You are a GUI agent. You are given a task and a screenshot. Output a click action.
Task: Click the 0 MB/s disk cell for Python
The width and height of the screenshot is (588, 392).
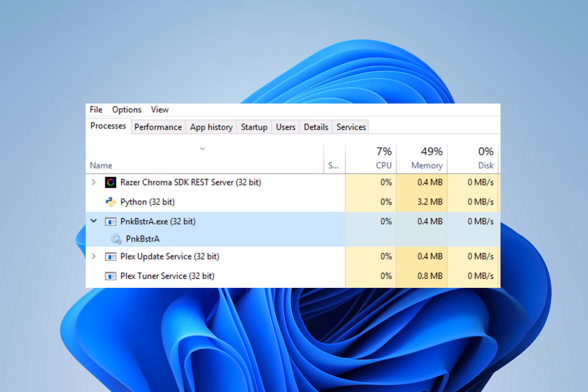473,202
